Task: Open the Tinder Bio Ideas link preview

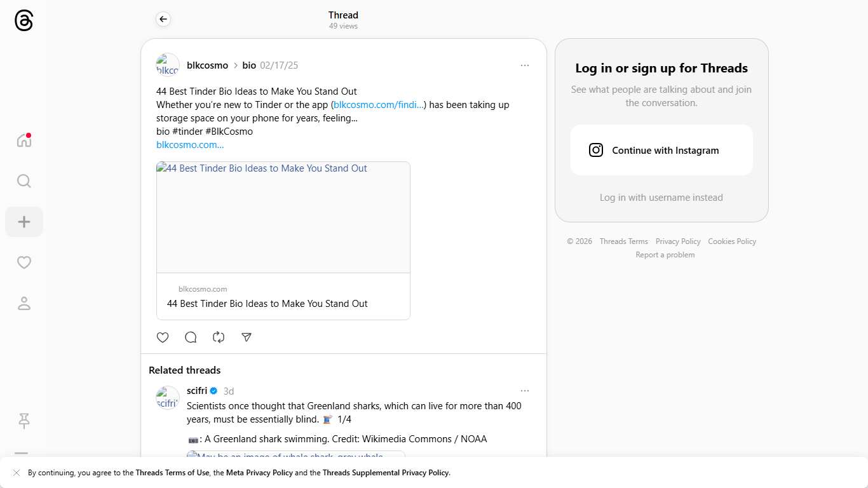Action: coord(283,240)
